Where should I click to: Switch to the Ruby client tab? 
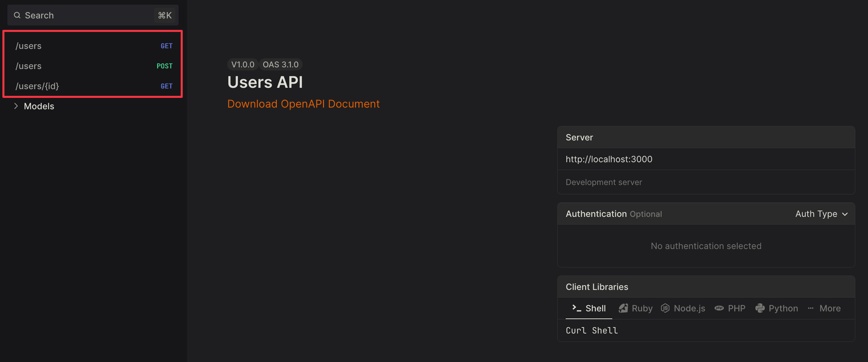click(x=635, y=308)
